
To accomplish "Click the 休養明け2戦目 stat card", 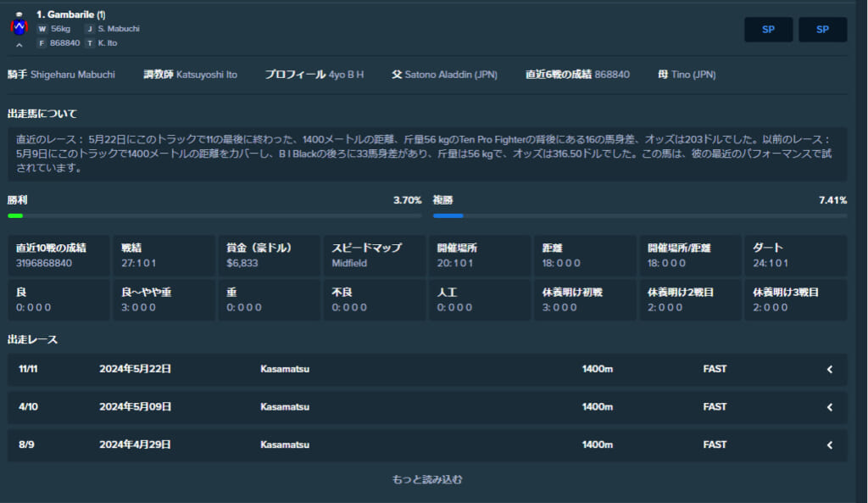I will point(690,299).
